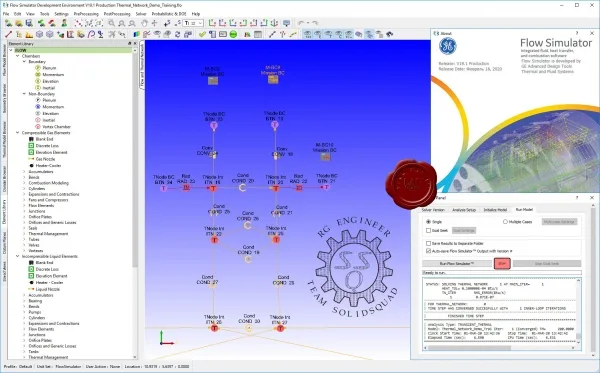Collapse the Non-Boundary tree node
This screenshot has width=600, height=373.
click(24, 94)
